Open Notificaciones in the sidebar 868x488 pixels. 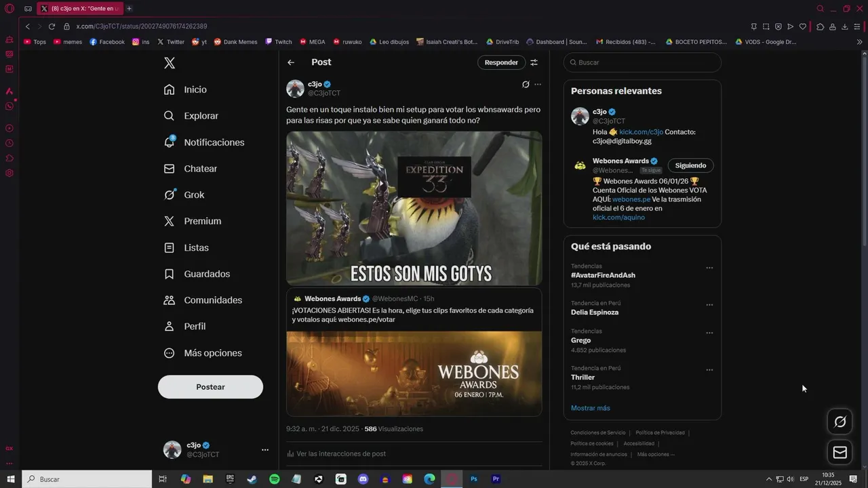click(203, 142)
